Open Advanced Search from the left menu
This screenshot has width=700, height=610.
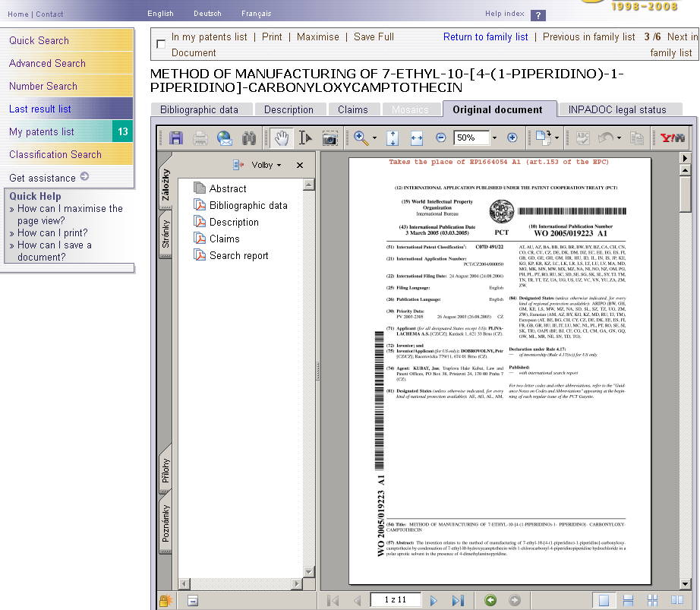67,63
